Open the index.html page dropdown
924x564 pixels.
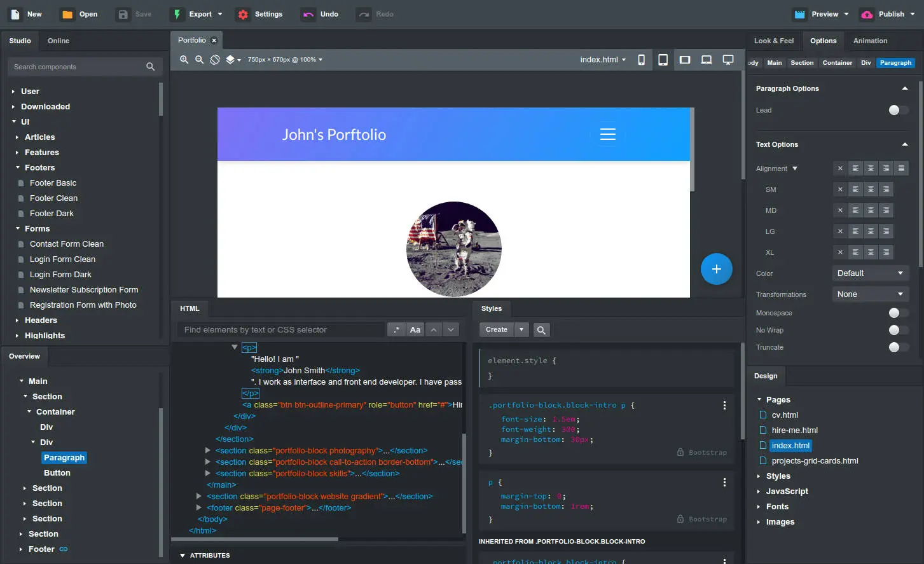(x=602, y=59)
